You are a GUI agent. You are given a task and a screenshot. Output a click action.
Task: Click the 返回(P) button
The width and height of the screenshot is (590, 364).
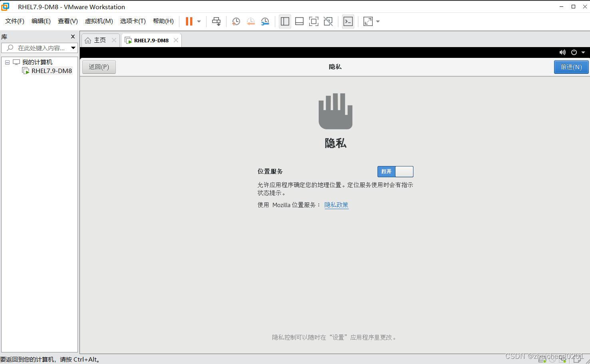[x=99, y=67]
